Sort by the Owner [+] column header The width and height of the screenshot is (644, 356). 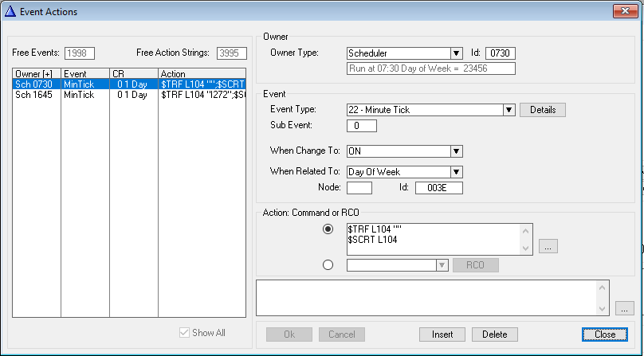[x=37, y=74]
